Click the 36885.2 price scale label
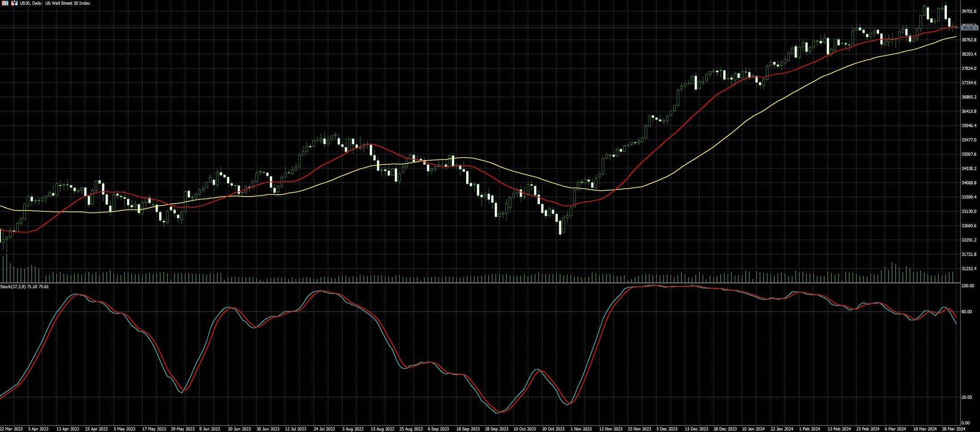The image size is (980, 432). tap(968, 97)
